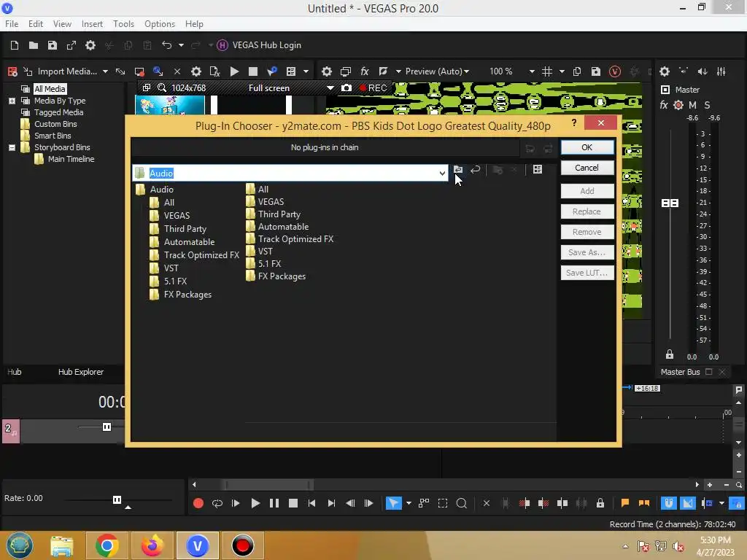Open Audio folder path dropdown
This screenshot has width=747, height=560.
(x=442, y=174)
